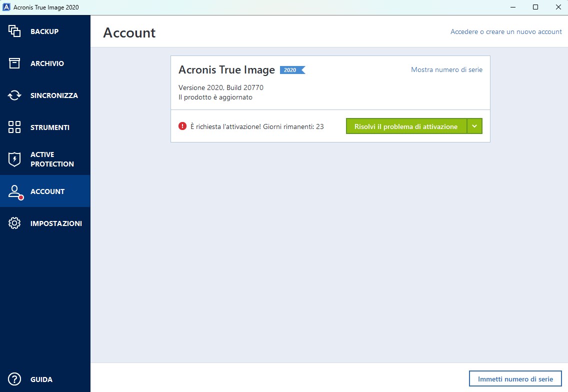The image size is (568, 392).
Task: Switch to SINCRONIZZA section label
Action: pos(54,95)
